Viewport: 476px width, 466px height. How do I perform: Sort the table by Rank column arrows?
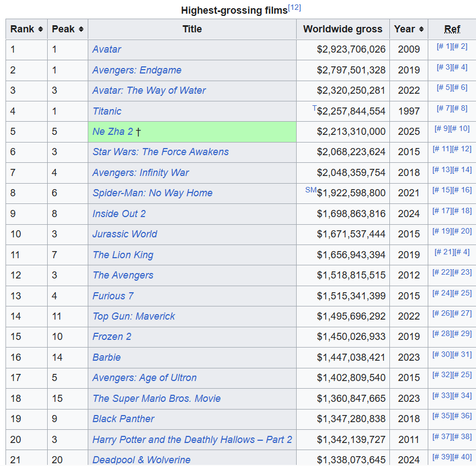(x=40, y=29)
